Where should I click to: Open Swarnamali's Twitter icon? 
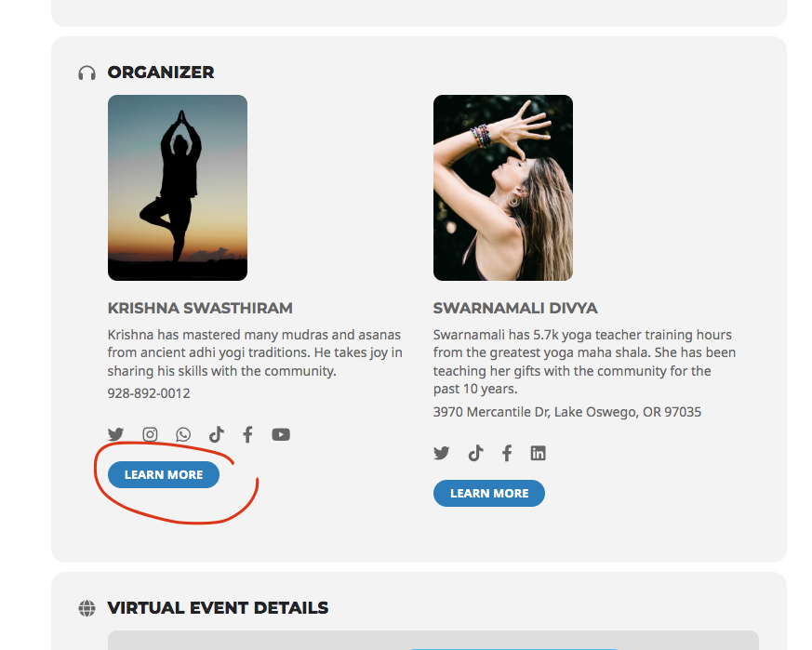pos(441,453)
